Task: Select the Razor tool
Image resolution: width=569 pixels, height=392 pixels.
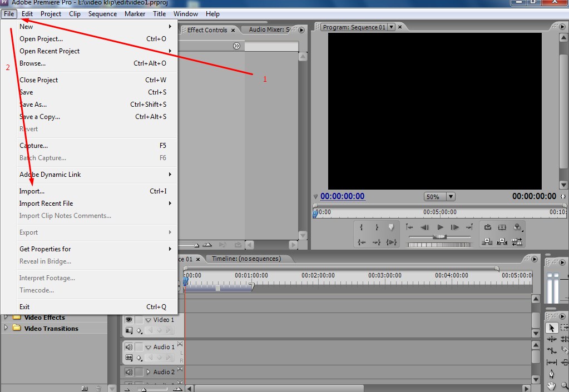Action: click(565, 351)
